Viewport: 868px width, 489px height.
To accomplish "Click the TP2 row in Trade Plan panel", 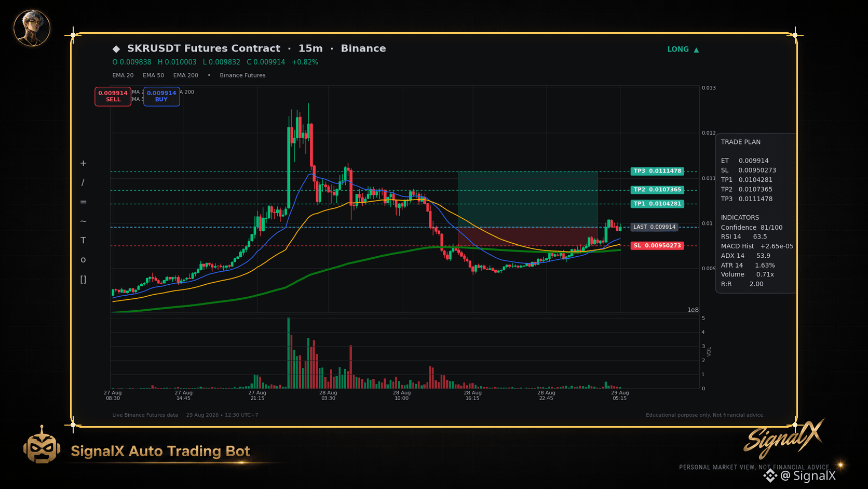I will click(x=747, y=189).
